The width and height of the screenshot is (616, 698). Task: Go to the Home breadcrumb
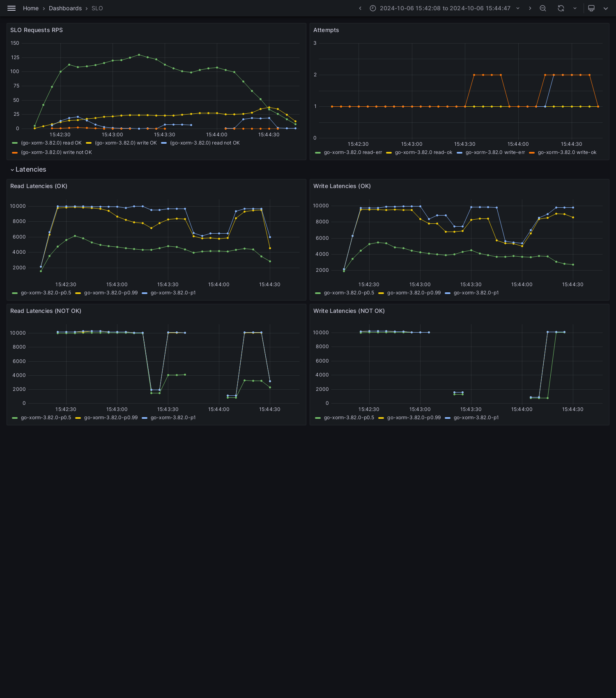click(x=31, y=8)
